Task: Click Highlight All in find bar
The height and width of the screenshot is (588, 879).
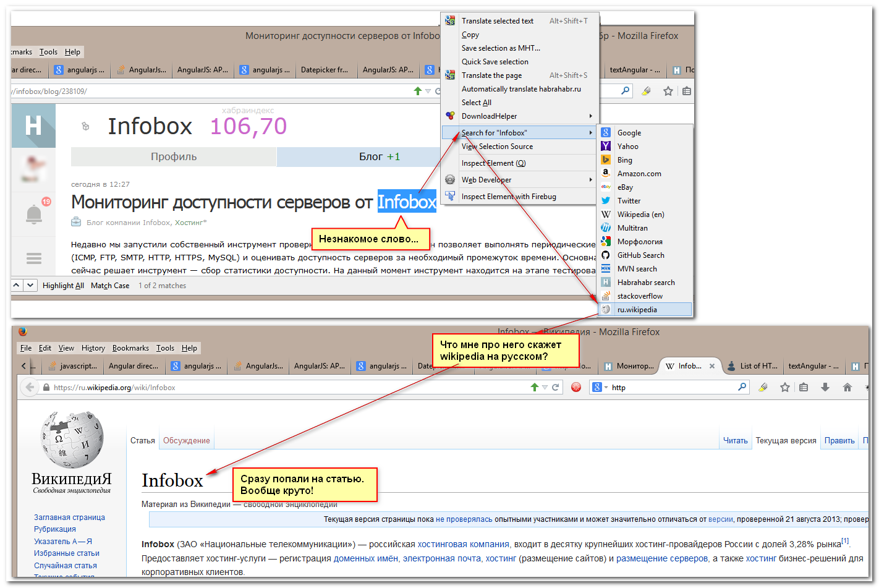Action: click(x=63, y=286)
